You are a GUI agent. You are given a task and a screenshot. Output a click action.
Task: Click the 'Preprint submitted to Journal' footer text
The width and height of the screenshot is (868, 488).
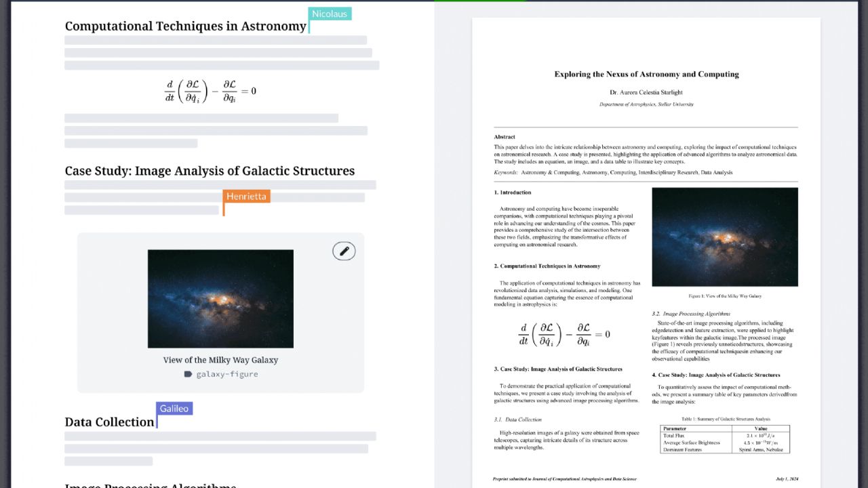tap(565, 479)
